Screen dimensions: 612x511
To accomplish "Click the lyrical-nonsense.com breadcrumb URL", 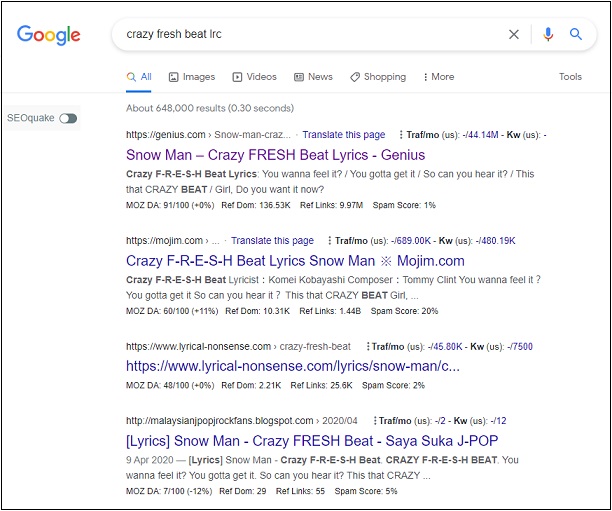I will click(198, 347).
